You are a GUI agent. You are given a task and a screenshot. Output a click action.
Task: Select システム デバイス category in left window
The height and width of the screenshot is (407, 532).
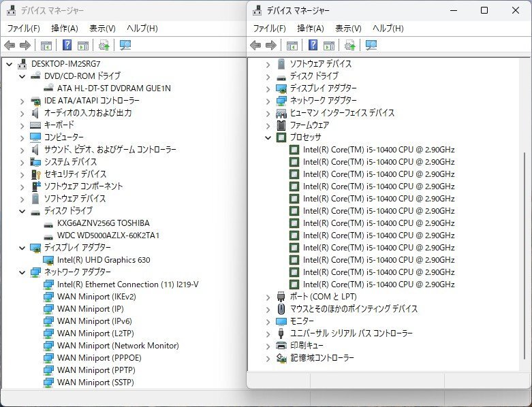click(71, 162)
